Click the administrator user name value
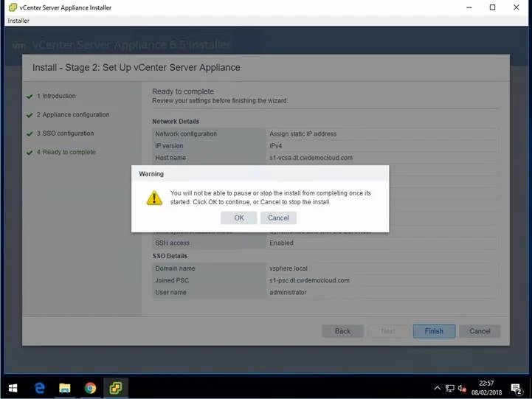532x399 pixels. 288,292
